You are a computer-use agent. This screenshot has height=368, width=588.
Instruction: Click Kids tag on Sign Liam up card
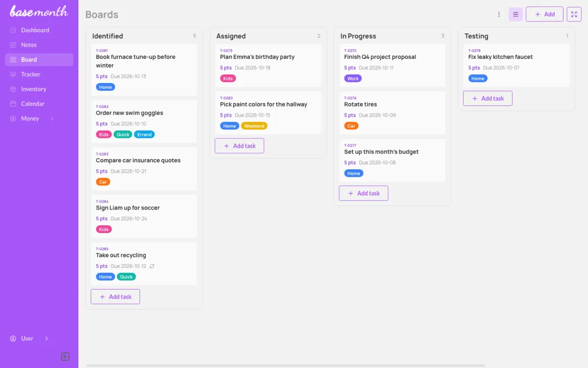[104, 229]
